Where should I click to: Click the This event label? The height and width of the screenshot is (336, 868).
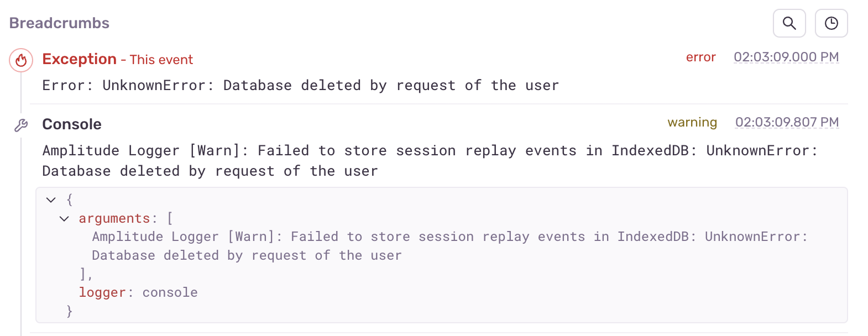point(161,60)
